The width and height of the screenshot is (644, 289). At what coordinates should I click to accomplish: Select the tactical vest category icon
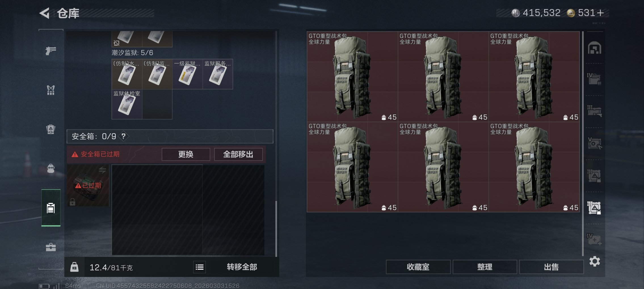tap(51, 90)
